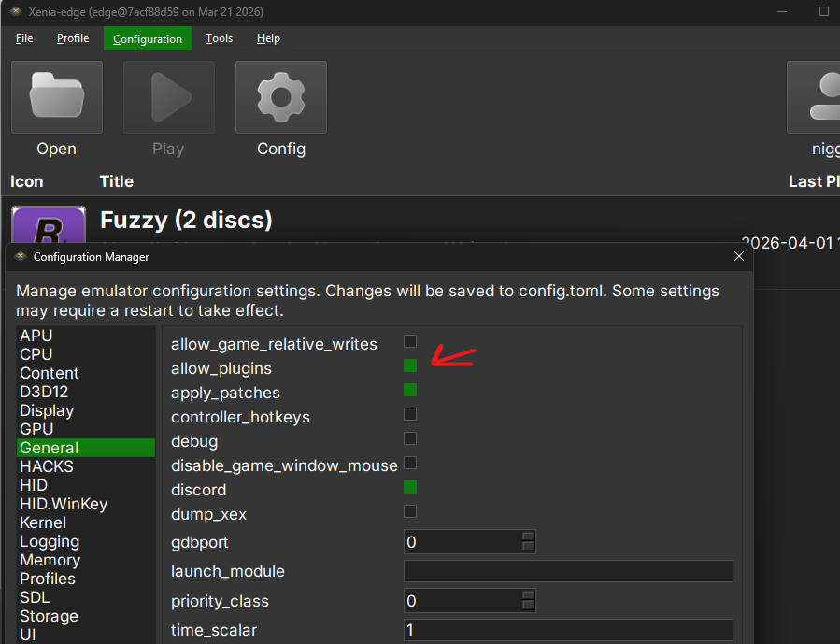
Task: Click the discord setting label
Action: (198, 490)
